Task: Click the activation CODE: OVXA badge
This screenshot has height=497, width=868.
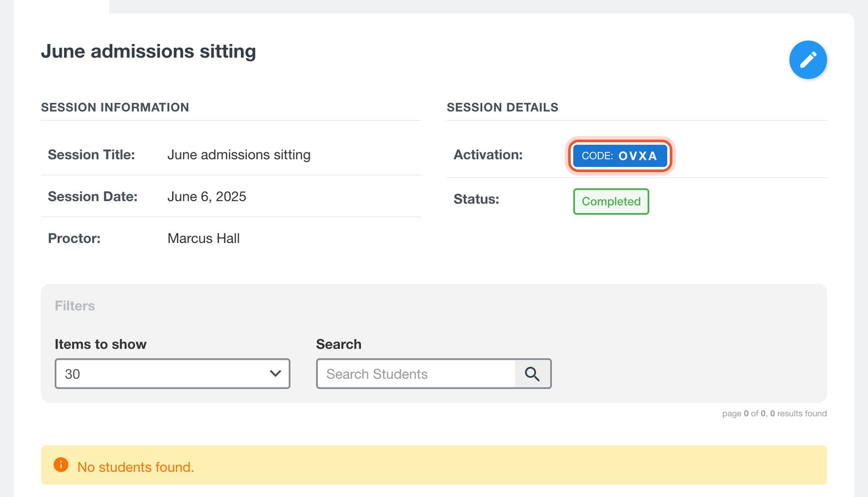Action: pos(620,156)
